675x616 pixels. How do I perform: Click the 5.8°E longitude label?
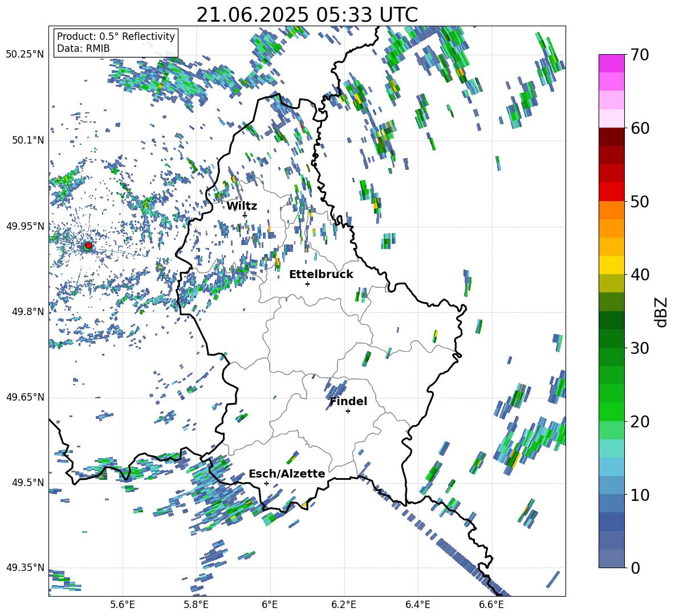[x=196, y=605]
